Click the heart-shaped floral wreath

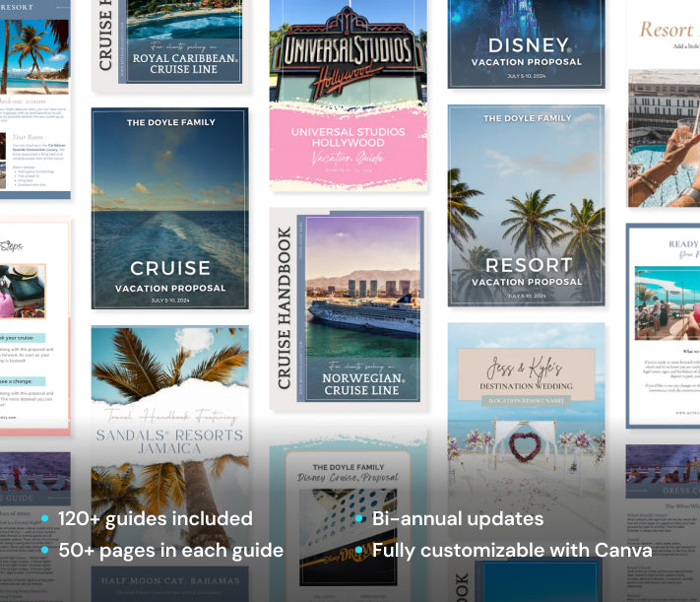tap(525, 445)
